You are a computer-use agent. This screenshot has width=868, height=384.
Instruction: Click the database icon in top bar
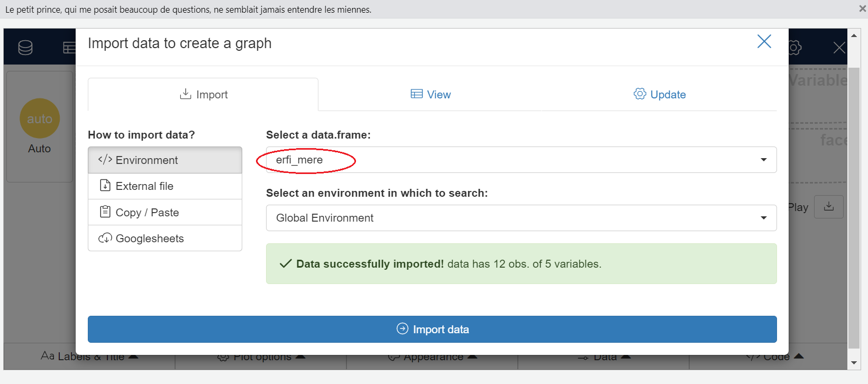(25, 48)
